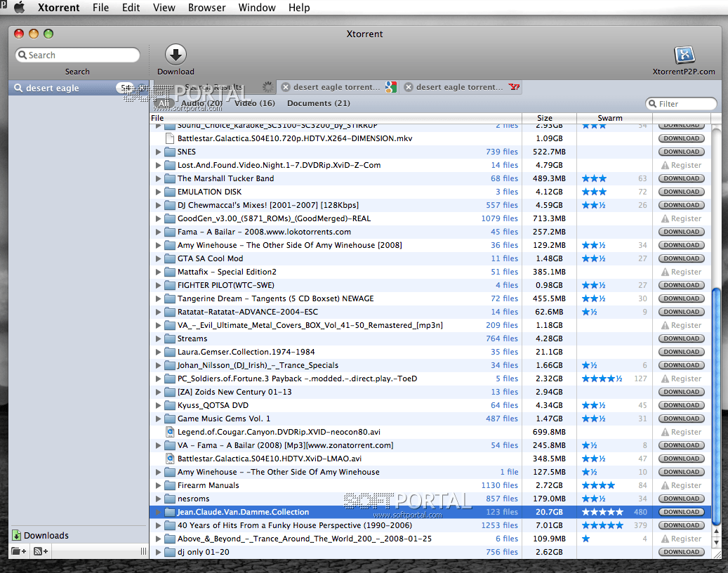The width and height of the screenshot is (728, 573).
Task: Download Jean.Claude.Van.Damme.Collection torrent
Action: [681, 512]
